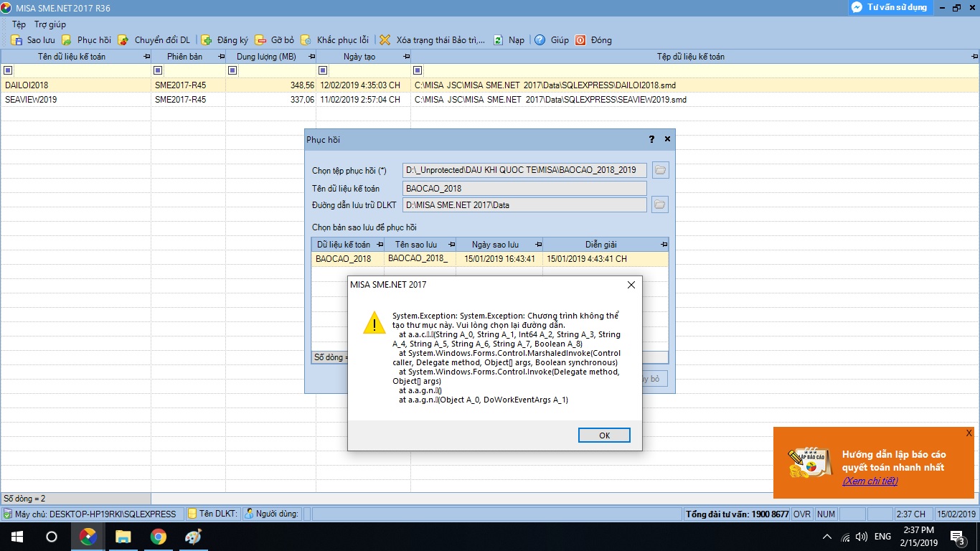Click the Người dùng status bar entry
This screenshot has width=980, height=551.
point(270,514)
